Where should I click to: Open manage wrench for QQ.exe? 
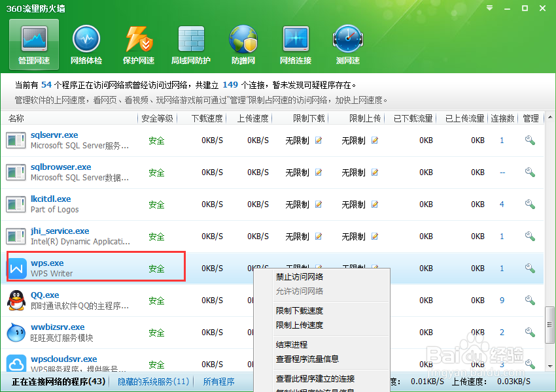[530, 300]
